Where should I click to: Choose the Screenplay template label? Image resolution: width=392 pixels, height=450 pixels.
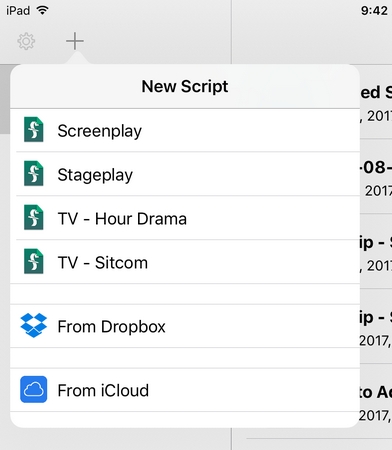pyautogui.click(x=99, y=131)
